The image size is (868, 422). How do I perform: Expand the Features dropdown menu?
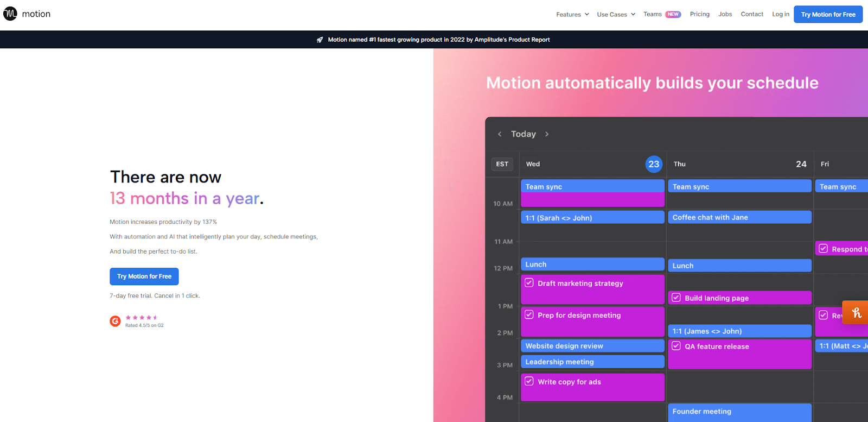point(572,15)
